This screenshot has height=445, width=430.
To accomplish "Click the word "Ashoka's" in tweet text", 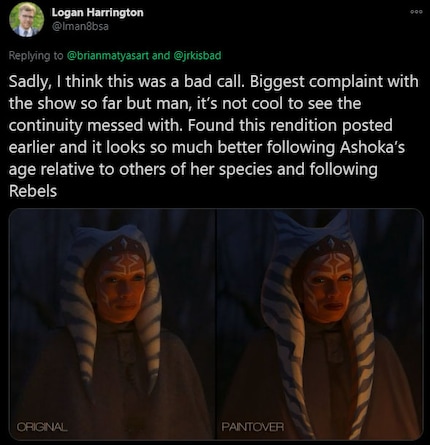I will (x=372, y=147).
